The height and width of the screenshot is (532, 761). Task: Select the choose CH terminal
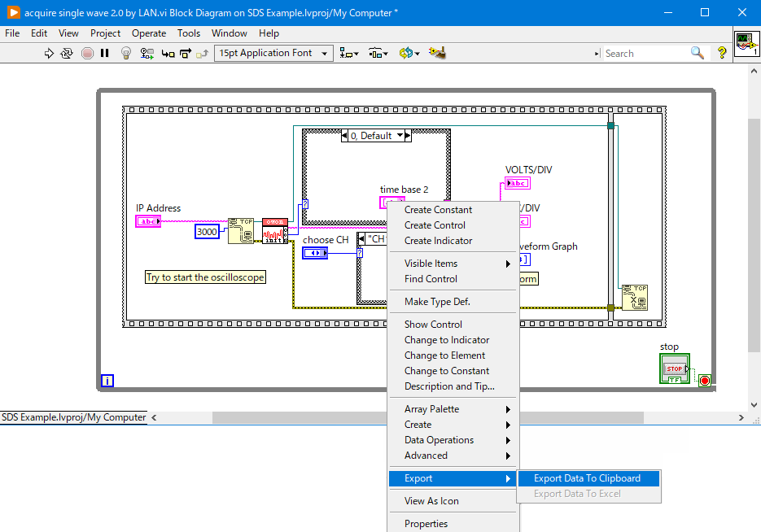[315, 253]
